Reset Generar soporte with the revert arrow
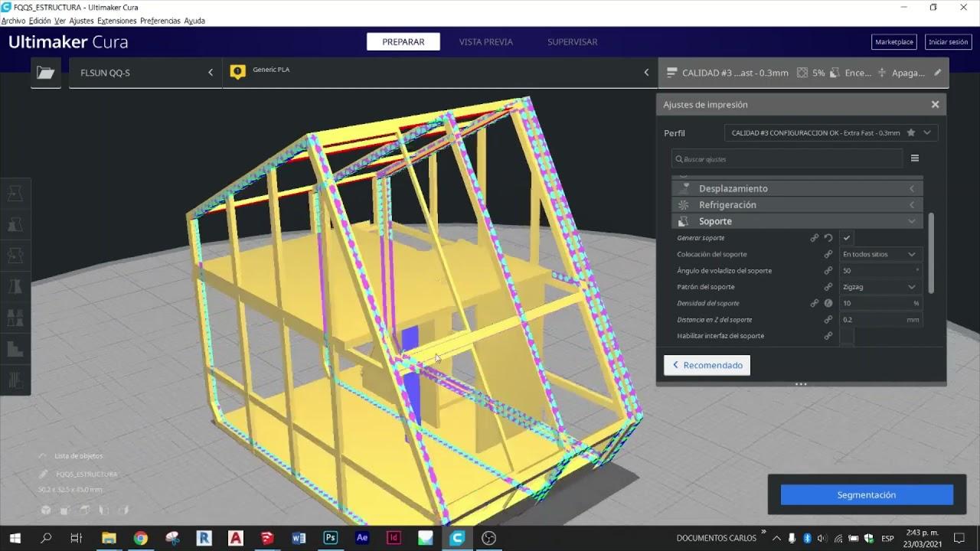980x551 pixels. [828, 238]
